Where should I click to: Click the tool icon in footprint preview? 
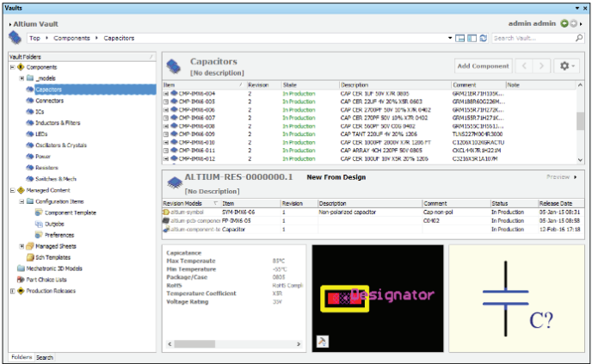322,342
